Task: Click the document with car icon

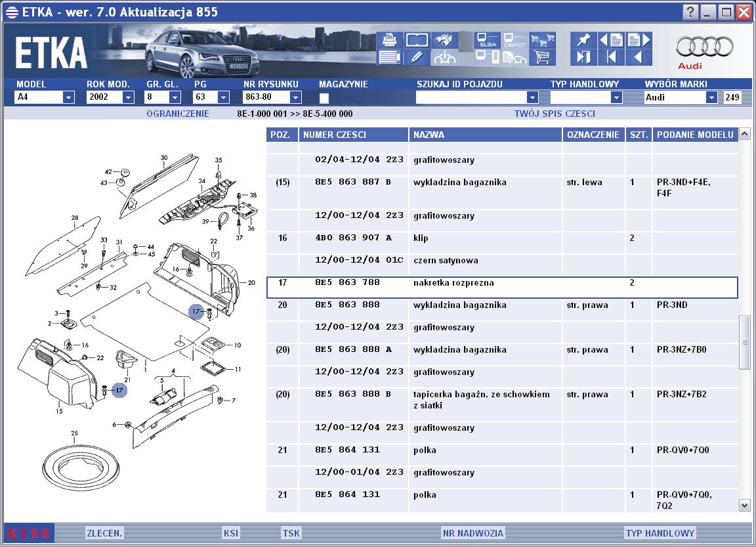Action: 515,57
